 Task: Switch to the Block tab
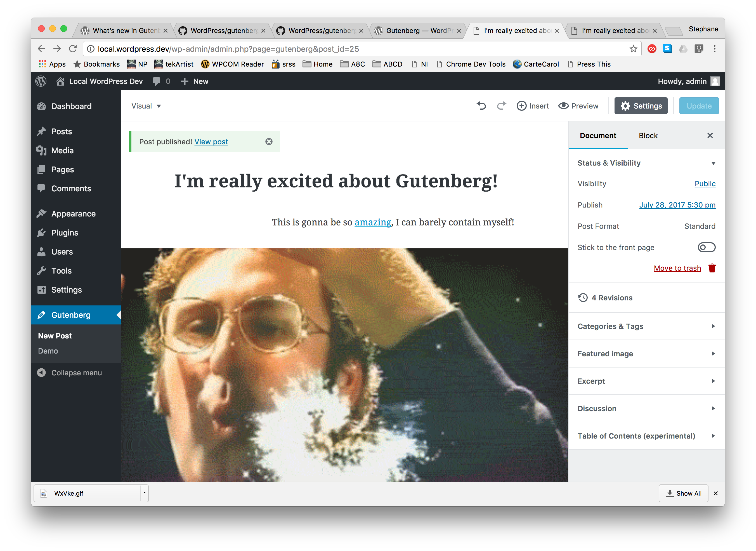click(648, 135)
